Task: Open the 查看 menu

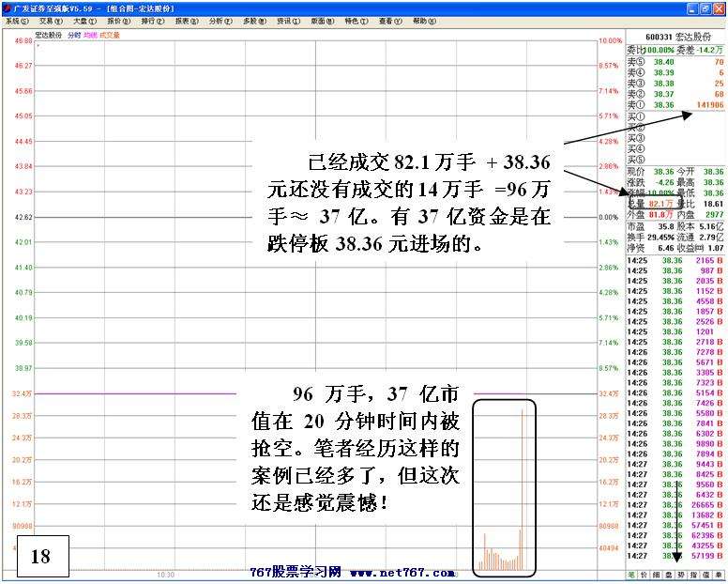Action: [x=391, y=21]
